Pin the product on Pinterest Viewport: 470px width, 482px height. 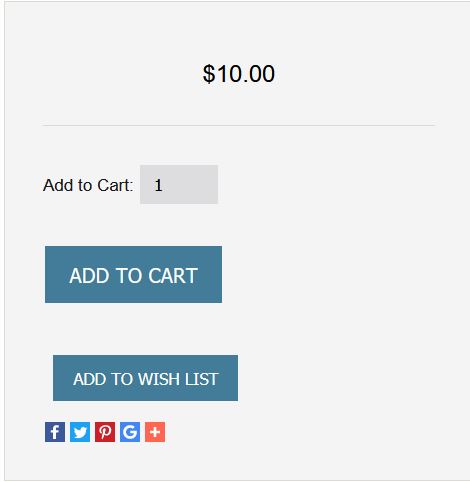pyautogui.click(x=105, y=432)
